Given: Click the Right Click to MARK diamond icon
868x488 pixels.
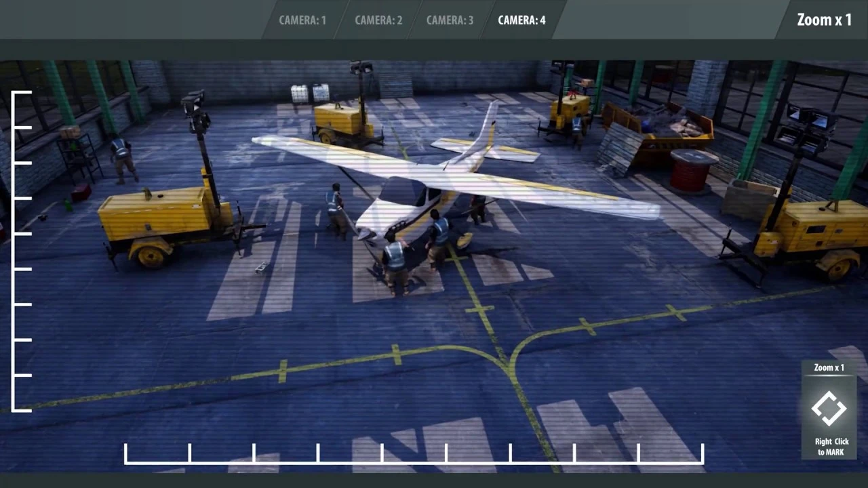Looking at the screenshot, I should (830, 407).
